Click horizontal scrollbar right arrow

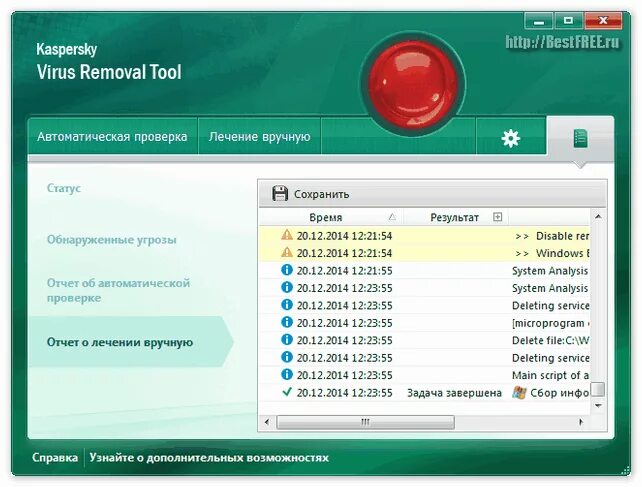pyautogui.click(x=581, y=422)
